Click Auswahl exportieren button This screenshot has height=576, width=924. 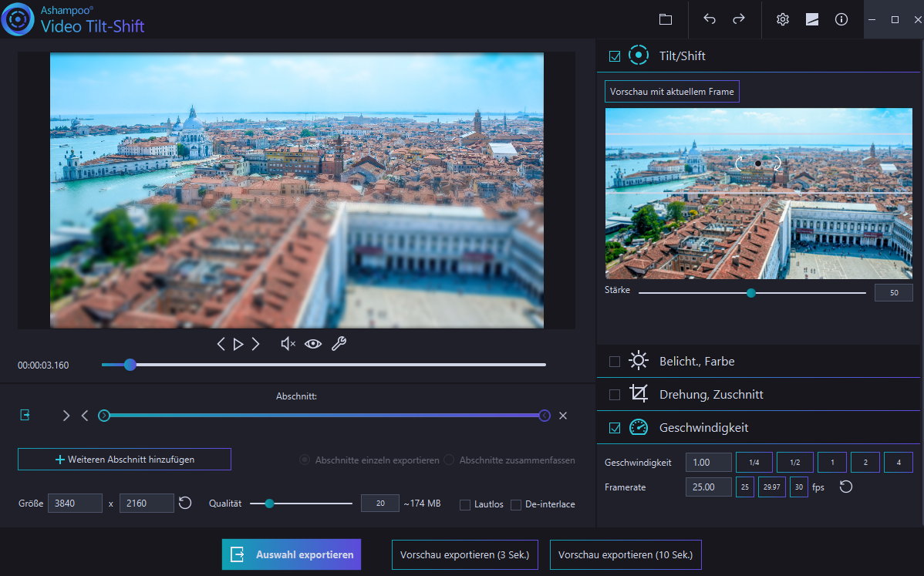(292, 554)
